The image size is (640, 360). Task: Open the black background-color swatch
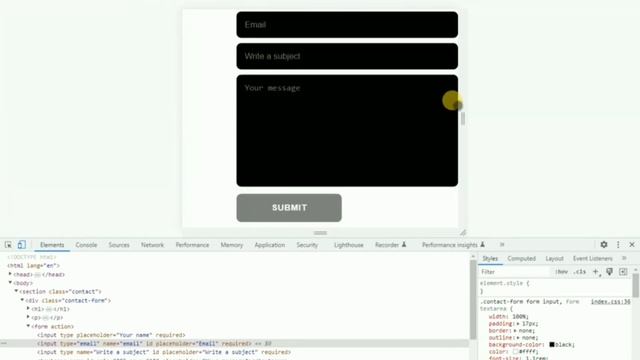point(552,344)
